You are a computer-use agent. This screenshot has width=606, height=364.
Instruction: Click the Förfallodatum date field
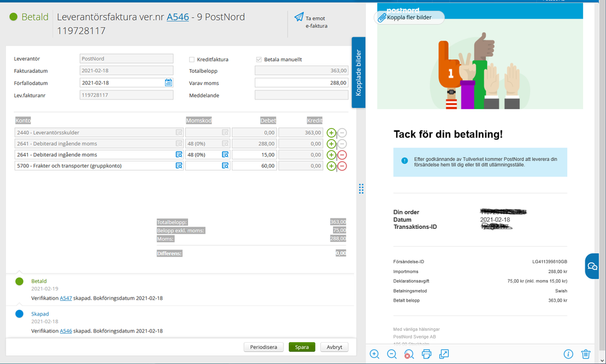click(x=126, y=83)
